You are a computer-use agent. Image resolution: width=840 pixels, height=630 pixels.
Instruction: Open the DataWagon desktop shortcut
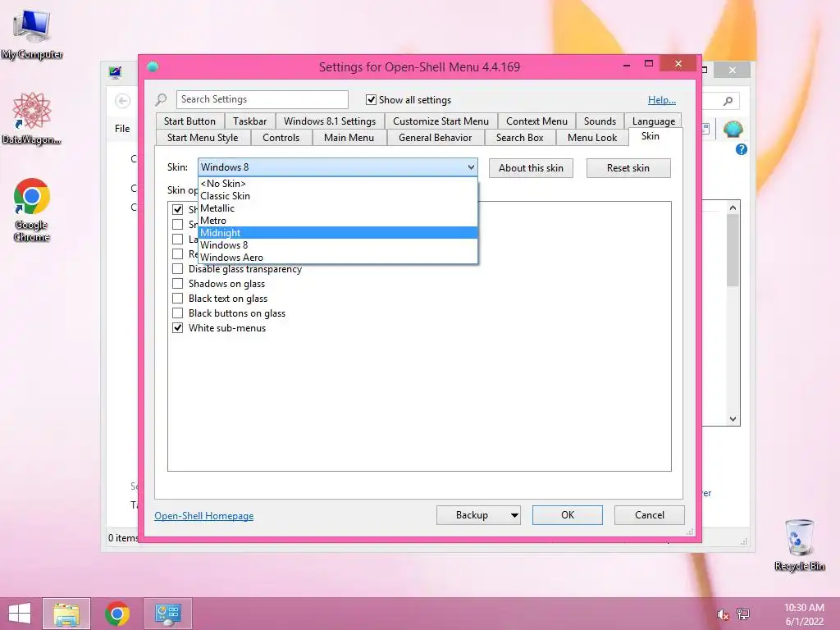click(31, 118)
